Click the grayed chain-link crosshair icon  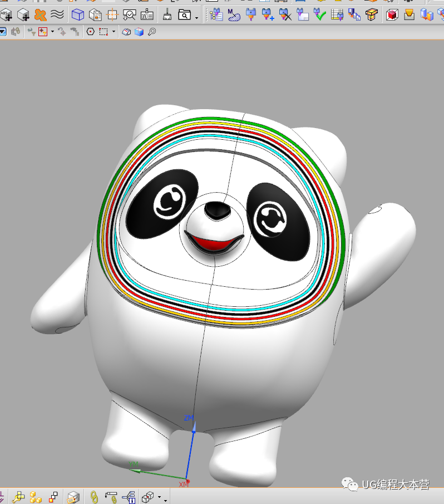click(x=16, y=32)
